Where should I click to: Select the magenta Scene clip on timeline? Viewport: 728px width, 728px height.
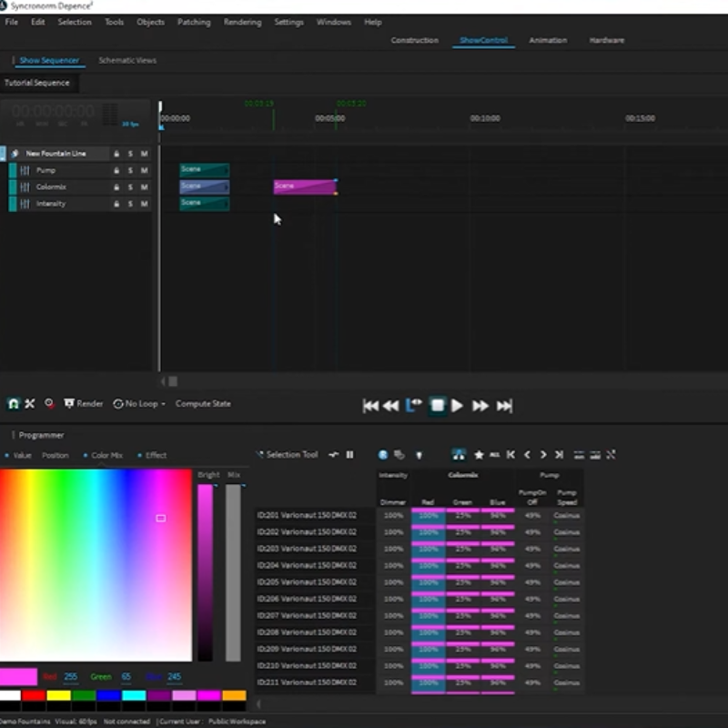click(x=305, y=187)
